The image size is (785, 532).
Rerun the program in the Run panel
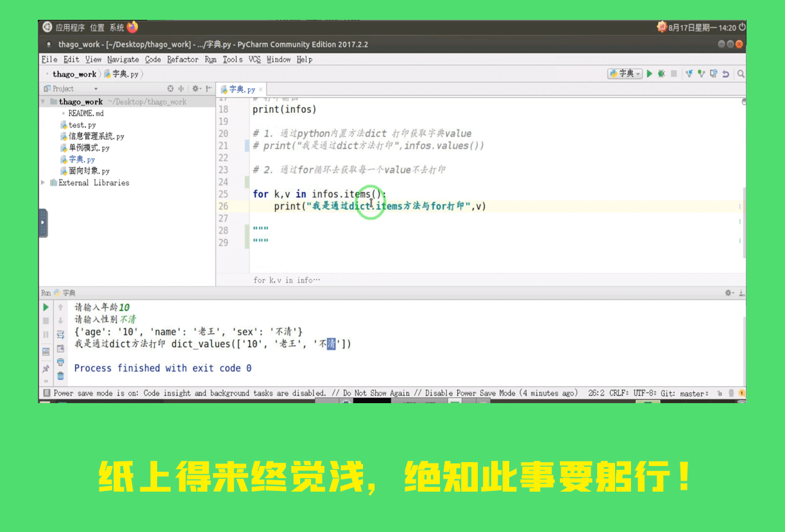click(x=46, y=308)
